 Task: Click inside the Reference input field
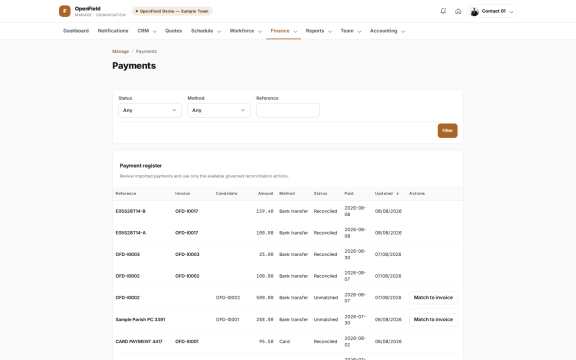pyautogui.click(x=288, y=110)
